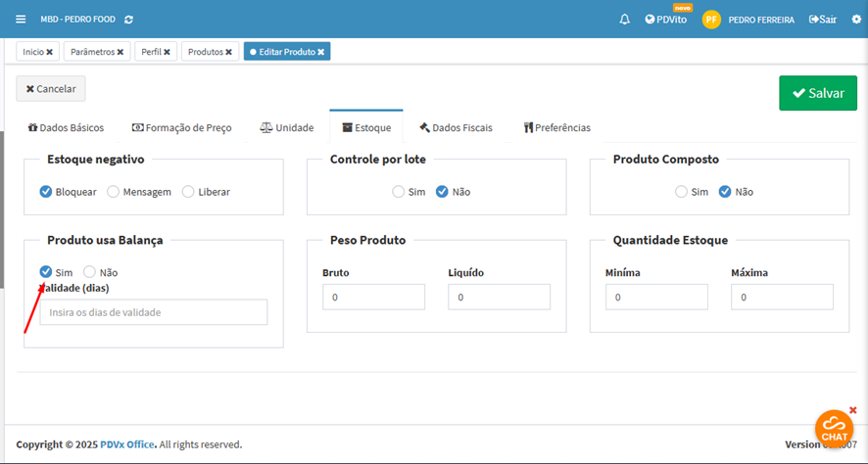Switch to the Dados Fiscais tab

(x=455, y=127)
